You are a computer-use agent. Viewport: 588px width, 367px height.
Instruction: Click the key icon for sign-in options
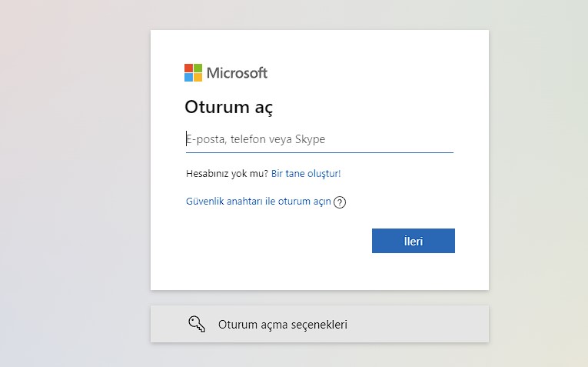pyautogui.click(x=197, y=324)
